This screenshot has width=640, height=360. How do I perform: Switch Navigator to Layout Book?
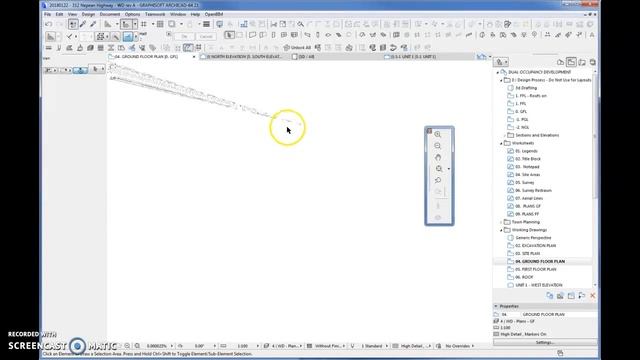tap(582, 62)
